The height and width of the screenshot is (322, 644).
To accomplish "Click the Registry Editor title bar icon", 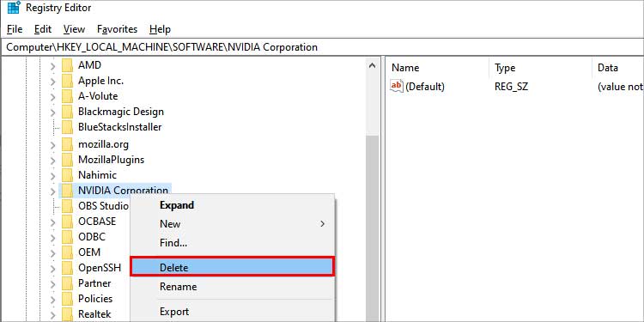I will [14, 8].
